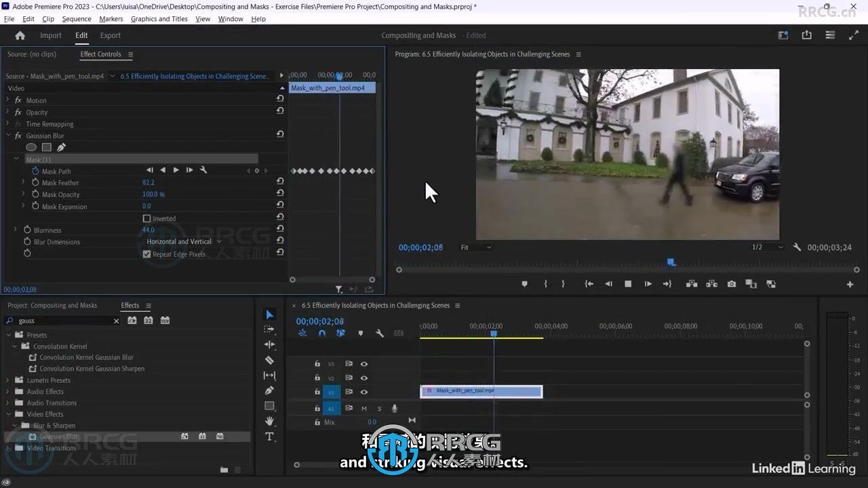Expand Opacity effect properties
The image size is (868, 488).
tap(8, 112)
